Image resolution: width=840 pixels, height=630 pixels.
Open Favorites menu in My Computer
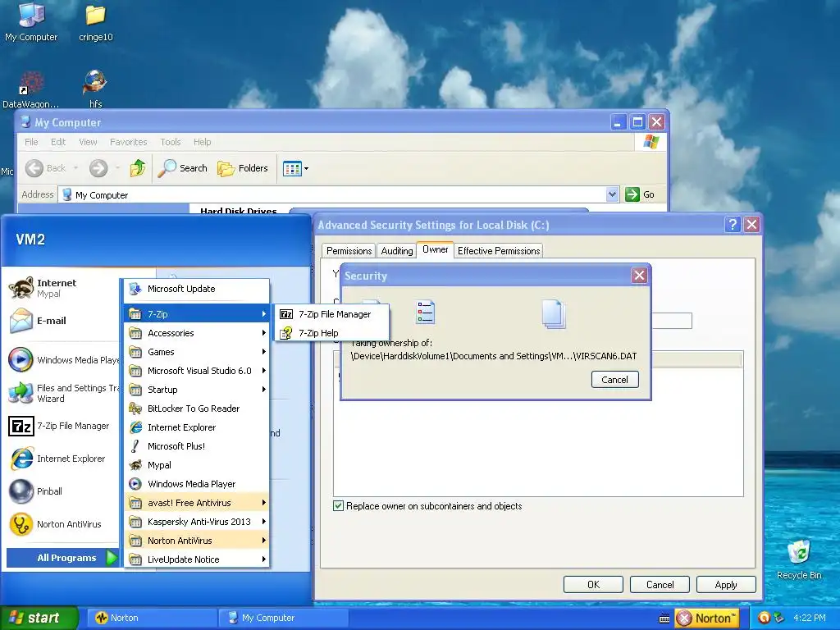128,142
